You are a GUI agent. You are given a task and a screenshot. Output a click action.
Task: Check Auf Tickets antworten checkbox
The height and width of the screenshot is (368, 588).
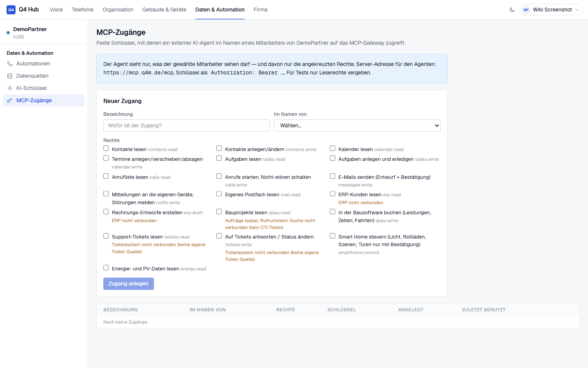point(219,236)
